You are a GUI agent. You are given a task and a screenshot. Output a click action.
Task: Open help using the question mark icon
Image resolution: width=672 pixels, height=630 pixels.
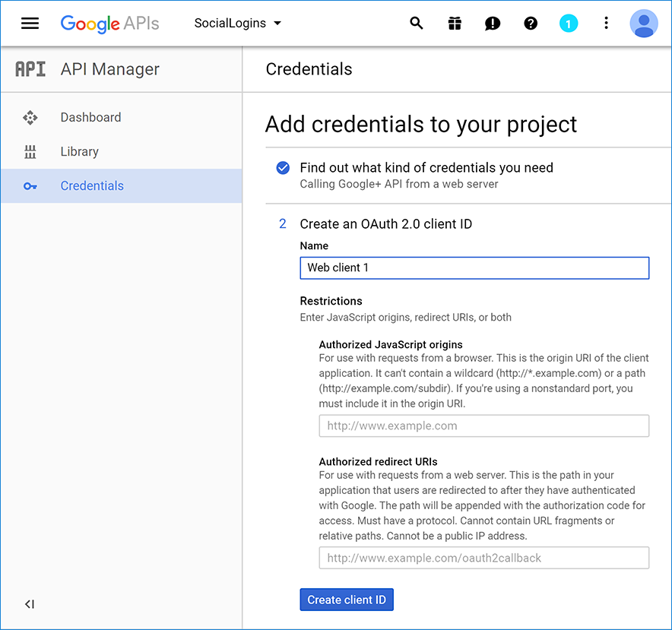(530, 24)
